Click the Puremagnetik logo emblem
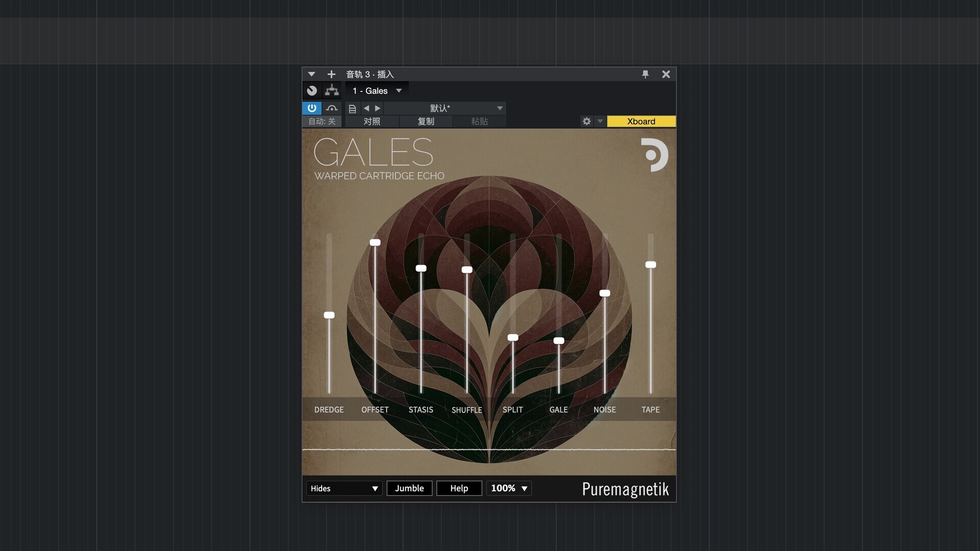The width and height of the screenshot is (980, 551). point(655,155)
